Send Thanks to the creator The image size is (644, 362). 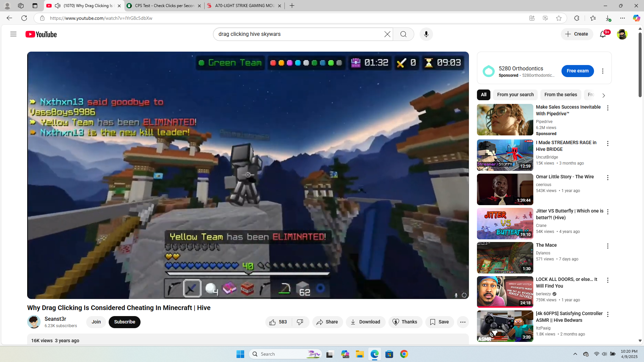[405, 322]
